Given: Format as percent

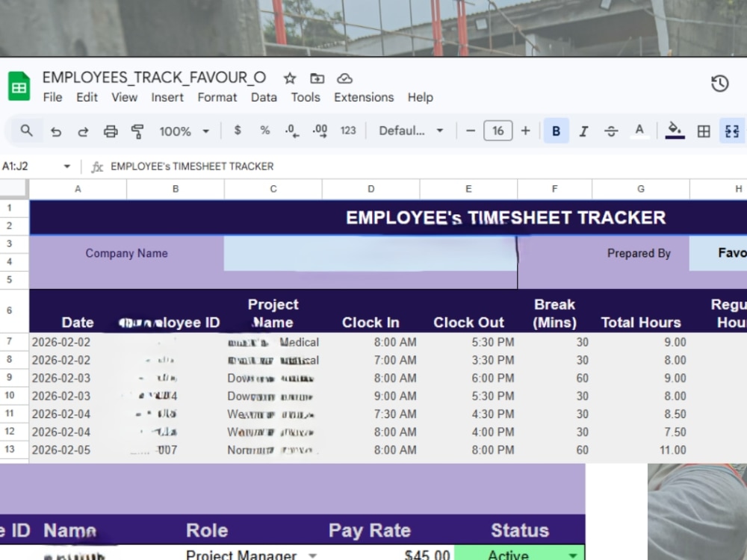Looking at the screenshot, I should tap(265, 131).
